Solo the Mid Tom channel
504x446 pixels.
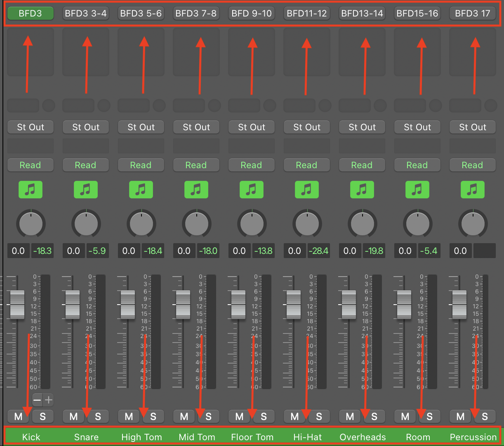(x=209, y=417)
